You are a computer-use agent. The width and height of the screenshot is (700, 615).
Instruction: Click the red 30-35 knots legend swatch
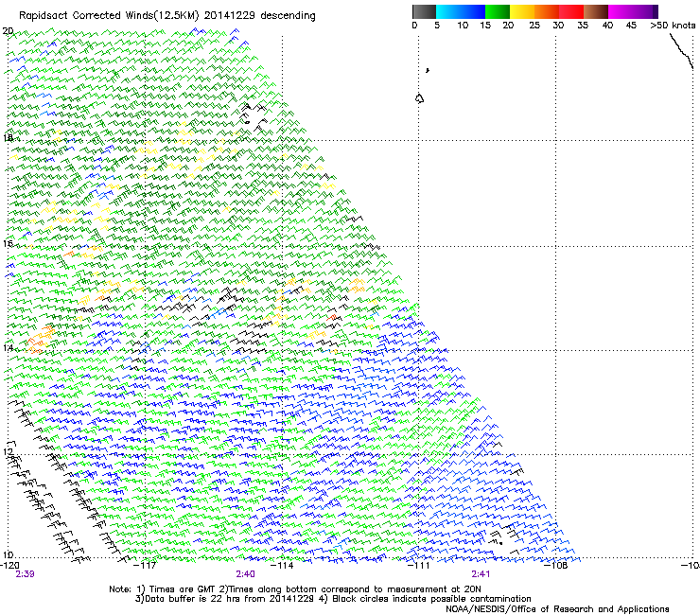[x=571, y=11]
